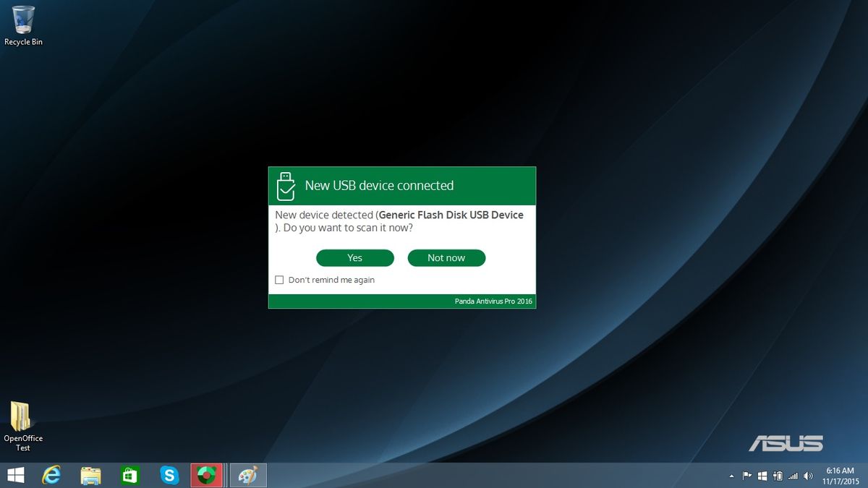
Task: Click the USB device icon in dialog header
Action: click(x=286, y=187)
